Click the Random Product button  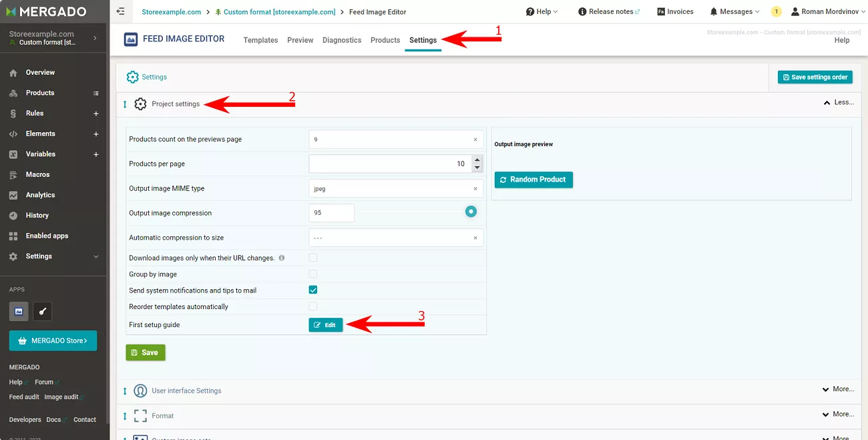tap(533, 180)
